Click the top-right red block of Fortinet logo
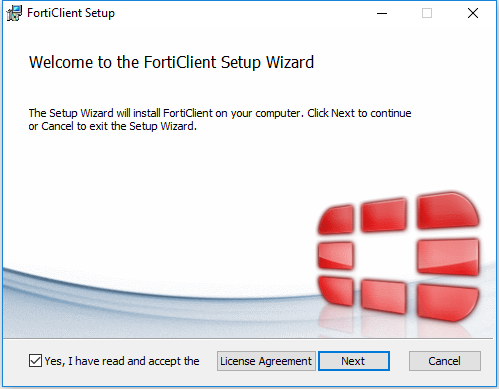Image resolution: width=499 pixels, height=389 pixels. click(x=448, y=210)
